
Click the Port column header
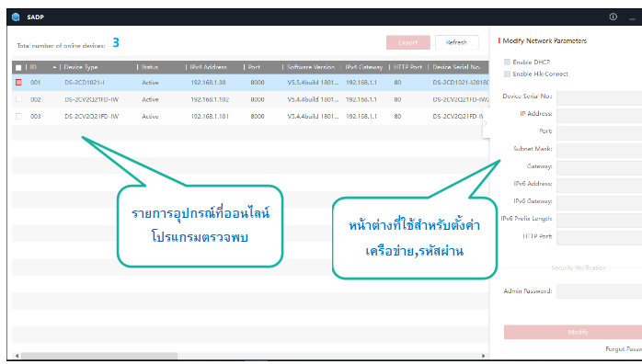pyautogui.click(x=254, y=67)
